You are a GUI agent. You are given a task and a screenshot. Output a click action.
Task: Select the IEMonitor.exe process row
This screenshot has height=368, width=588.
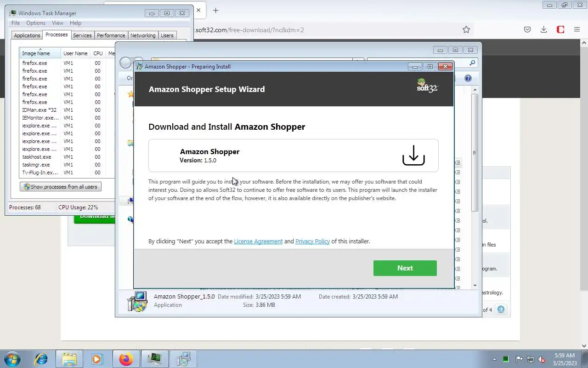[x=67, y=118]
